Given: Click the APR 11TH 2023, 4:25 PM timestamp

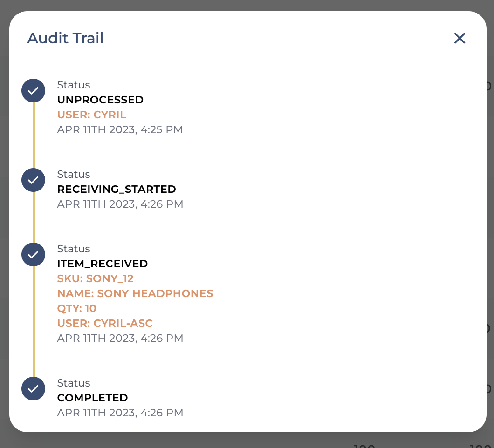Looking at the screenshot, I should tap(120, 129).
